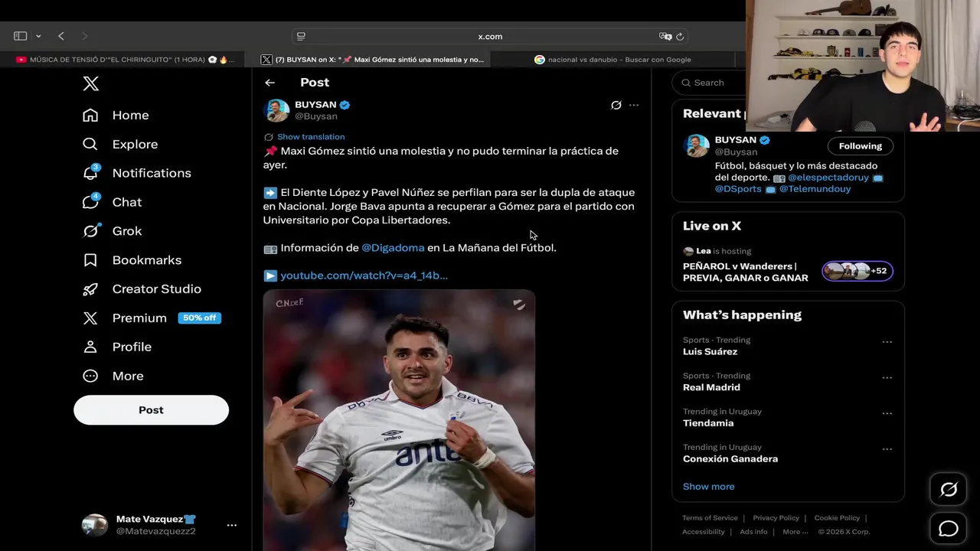Click the X logo in sidebar

(90, 83)
